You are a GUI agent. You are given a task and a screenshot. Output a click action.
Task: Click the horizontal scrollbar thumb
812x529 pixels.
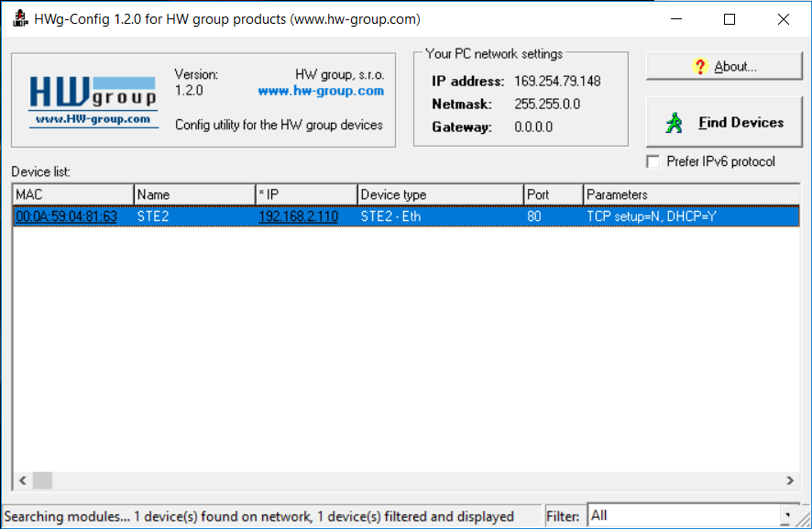pos(42,480)
